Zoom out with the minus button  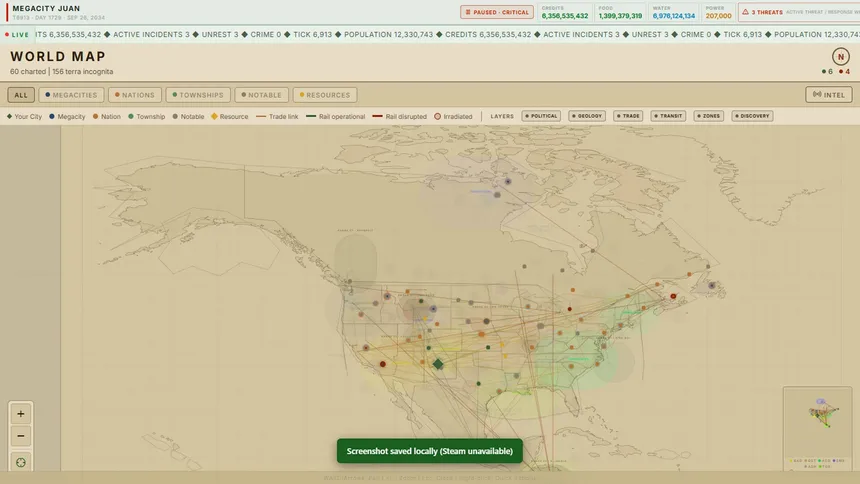(21, 436)
